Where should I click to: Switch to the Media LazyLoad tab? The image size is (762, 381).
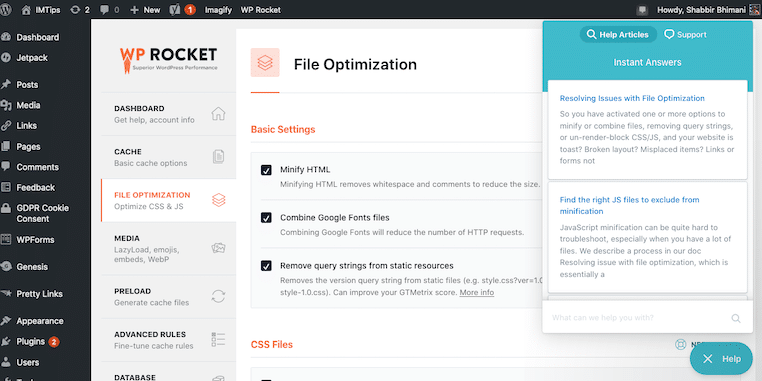point(169,248)
